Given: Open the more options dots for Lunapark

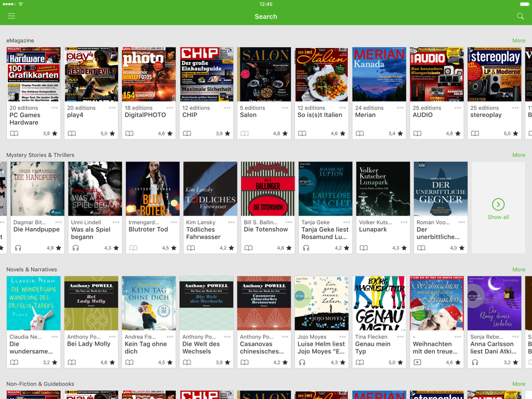Looking at the screenshot, I should coord(404,222).
